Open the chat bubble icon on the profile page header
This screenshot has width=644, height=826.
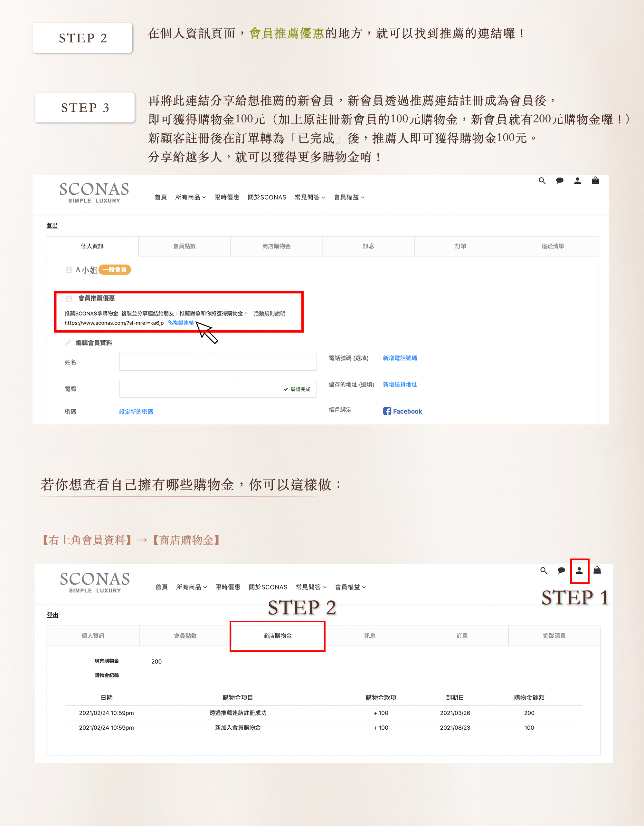coord(560,181)
